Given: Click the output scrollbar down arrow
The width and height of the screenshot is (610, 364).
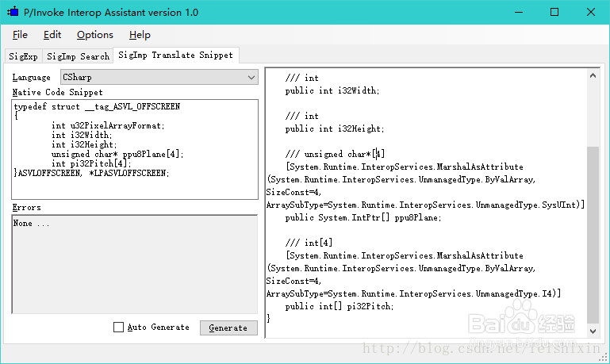Looking at the screenshot, I should pyautogui.click(x=593, y=331).
